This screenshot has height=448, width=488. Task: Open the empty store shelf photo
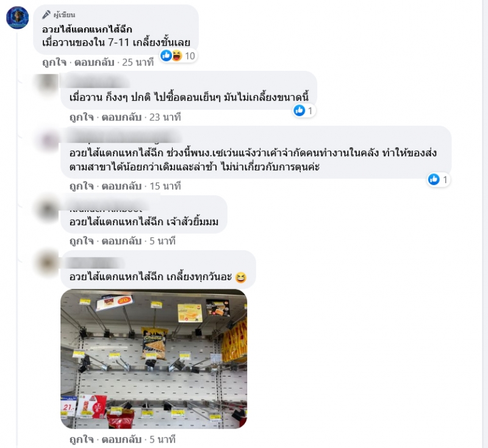point(154,359)
